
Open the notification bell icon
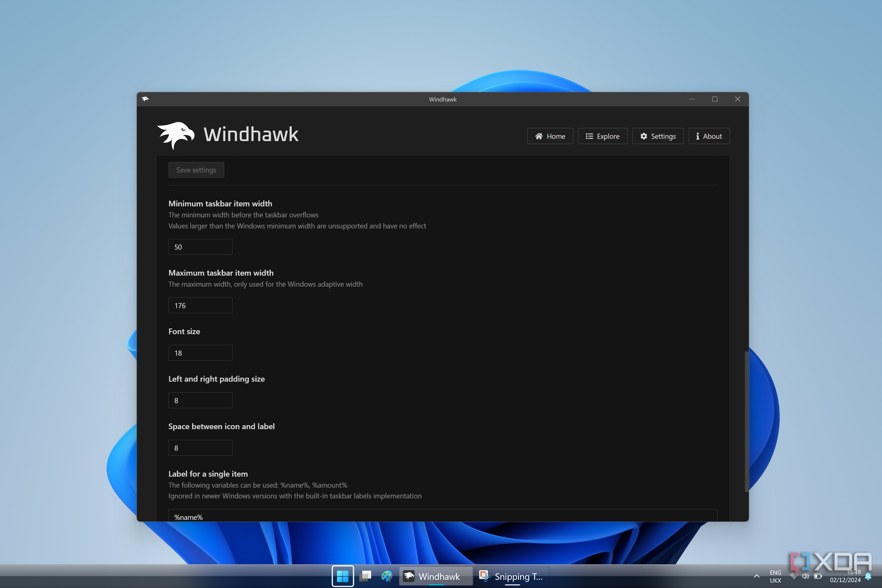(868, 576)
